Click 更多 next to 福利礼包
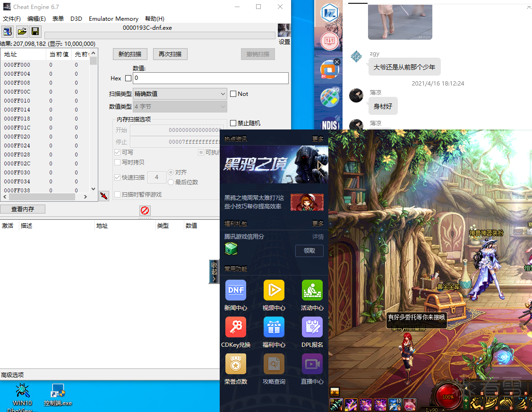 (x=318, y=223)
